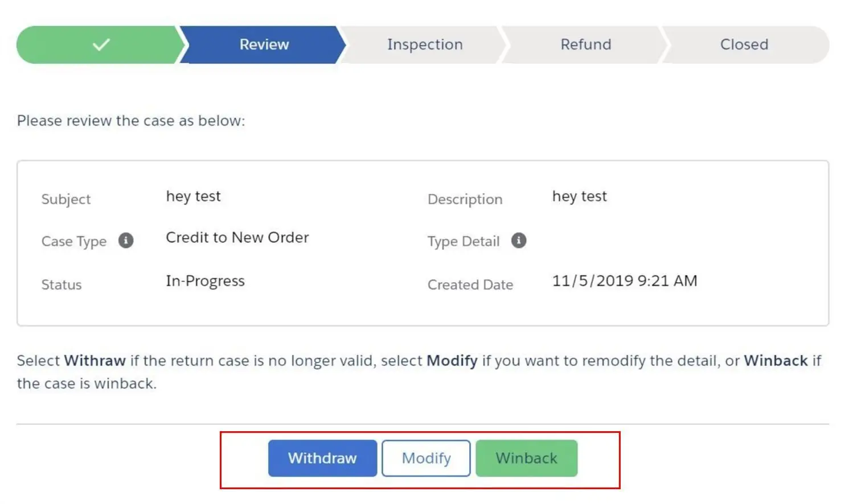
Task: Open the Case Type info tooltip icon
Action: [x=126, y=241]
